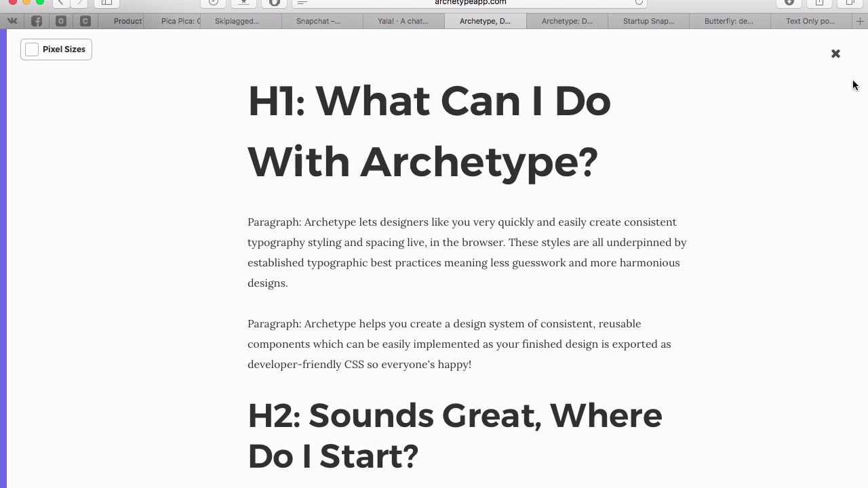Reload the archetypeapp.com page
Image resolution: width=868 pixels, height=488 pixels.
(x=638, y=3)
